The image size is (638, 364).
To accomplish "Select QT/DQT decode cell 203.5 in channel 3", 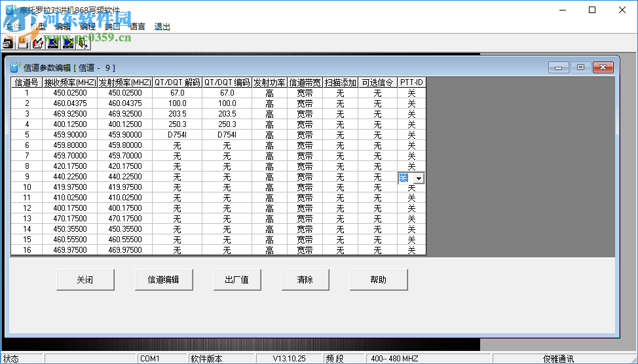I will coord(178,114).
